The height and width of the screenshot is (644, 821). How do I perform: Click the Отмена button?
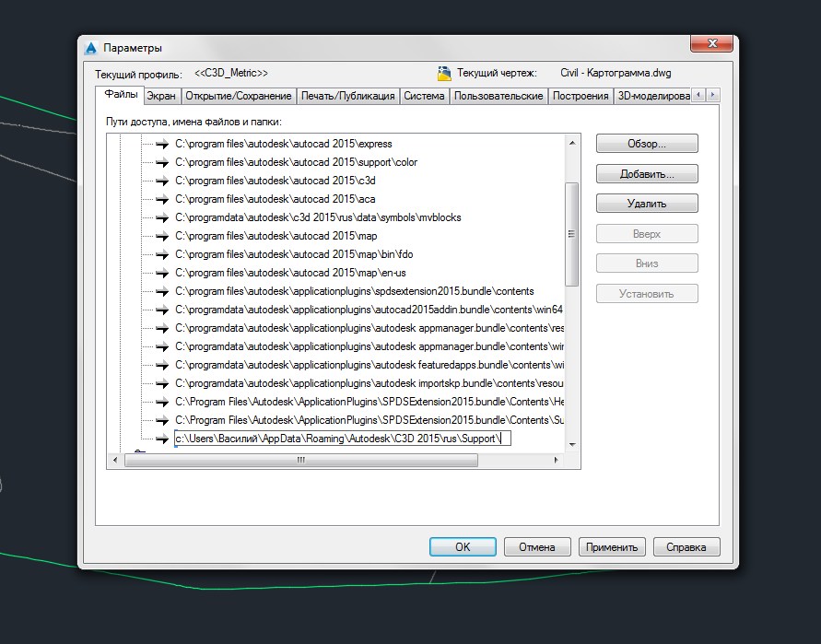pos(537,547)
